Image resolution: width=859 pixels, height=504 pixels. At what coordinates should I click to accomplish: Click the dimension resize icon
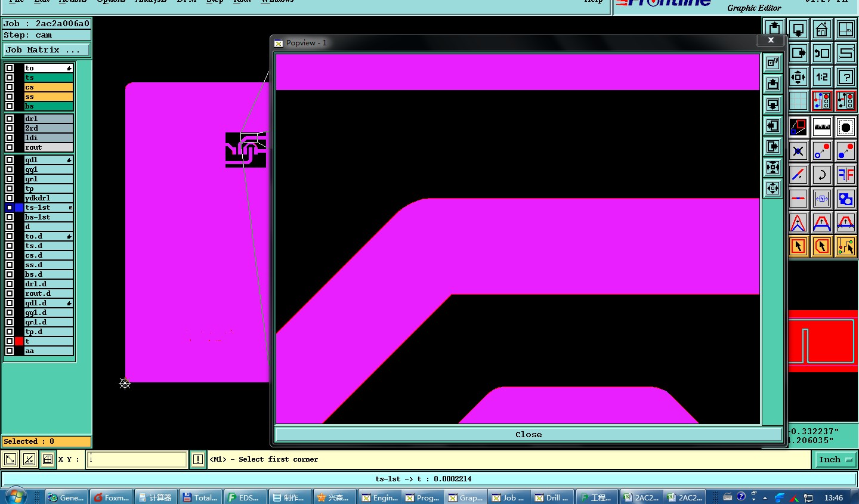click(x=822, y=199)
